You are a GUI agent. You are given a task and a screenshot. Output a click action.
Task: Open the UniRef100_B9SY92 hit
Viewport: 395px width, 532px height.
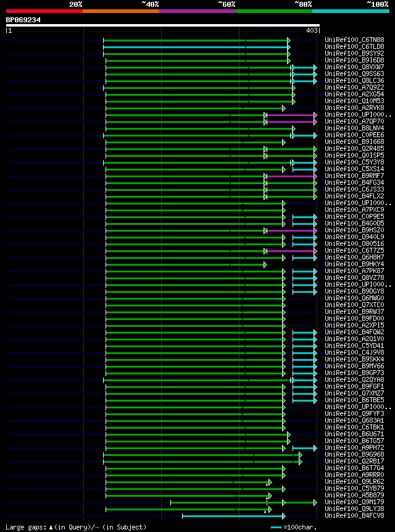(x=354, y=53)
